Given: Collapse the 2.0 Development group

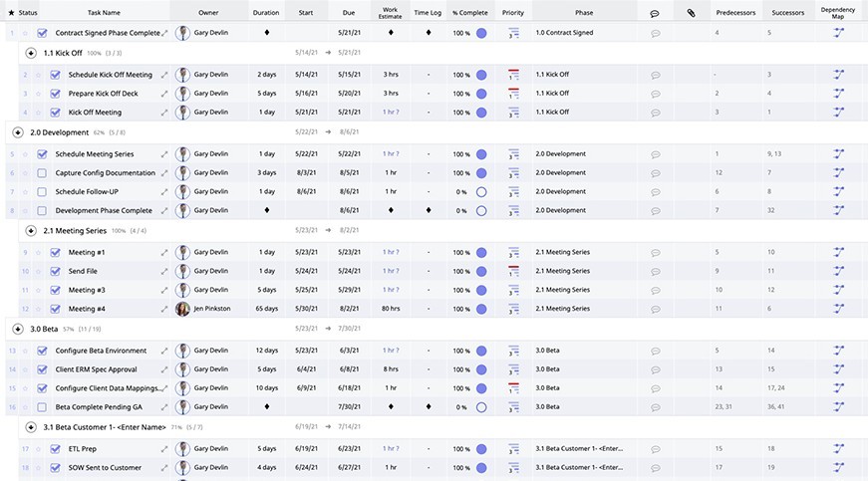Looking at the screenshot, I should click(x=18, y=132).
